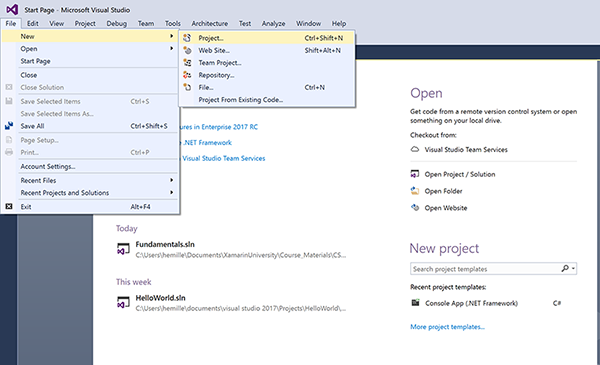Click the Console App template icon
This screenshot has height=365, width=600.
coord(415,303)
